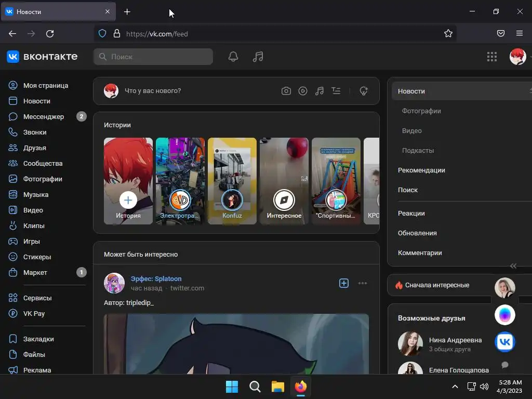
Task: Focus the Поиск search field
Action: click(x=153, y=57)
